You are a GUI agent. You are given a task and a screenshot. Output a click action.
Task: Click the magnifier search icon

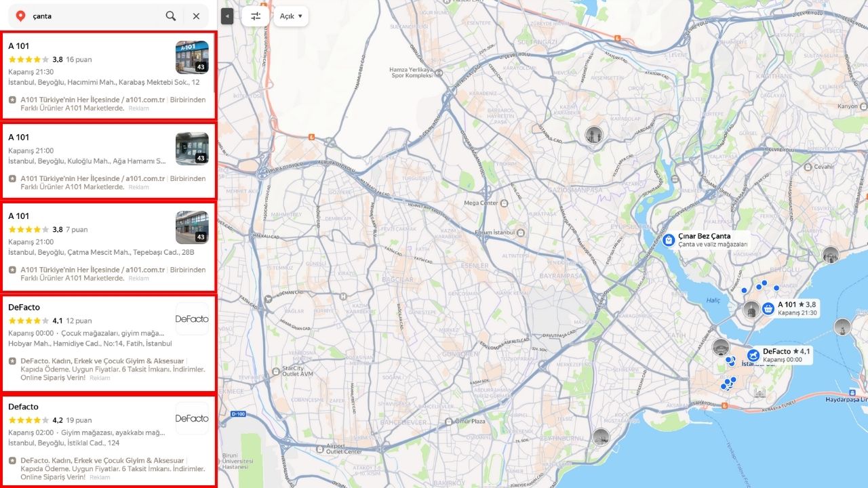tap(171, 16)
